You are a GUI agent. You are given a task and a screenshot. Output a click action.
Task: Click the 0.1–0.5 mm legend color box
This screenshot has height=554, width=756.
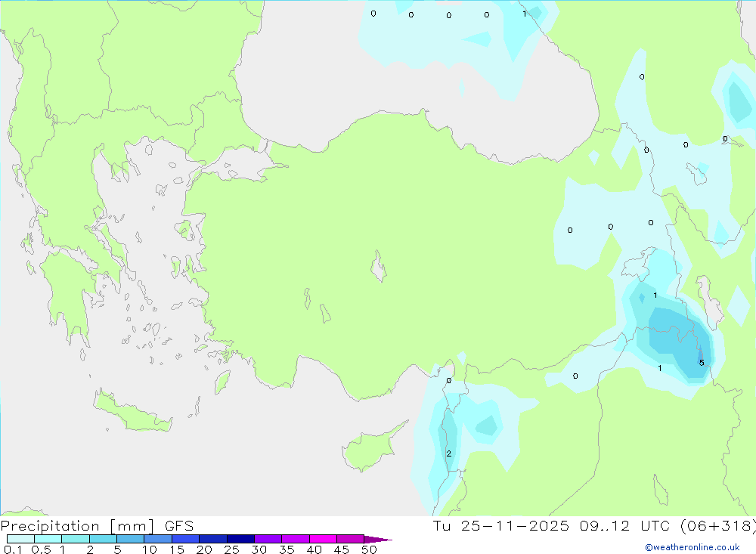20,539
